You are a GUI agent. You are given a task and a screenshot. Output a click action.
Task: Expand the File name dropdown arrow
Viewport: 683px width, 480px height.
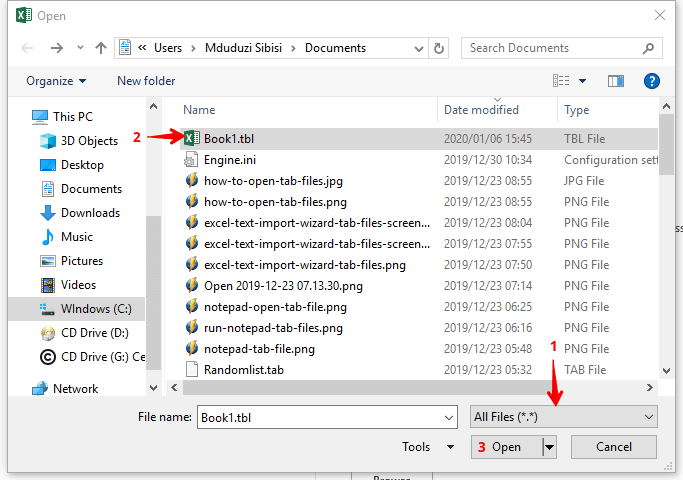449,418
